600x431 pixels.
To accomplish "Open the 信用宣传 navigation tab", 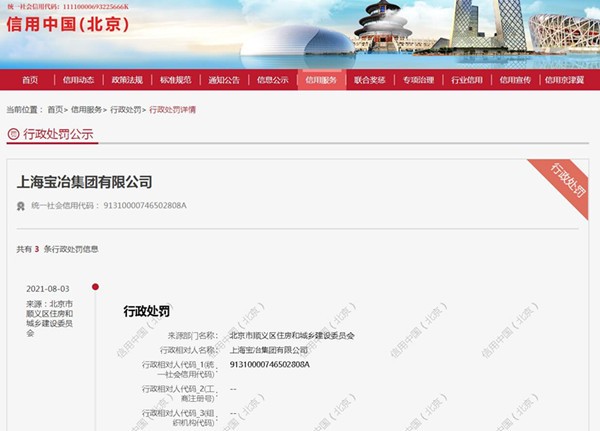I will [515, 80].
